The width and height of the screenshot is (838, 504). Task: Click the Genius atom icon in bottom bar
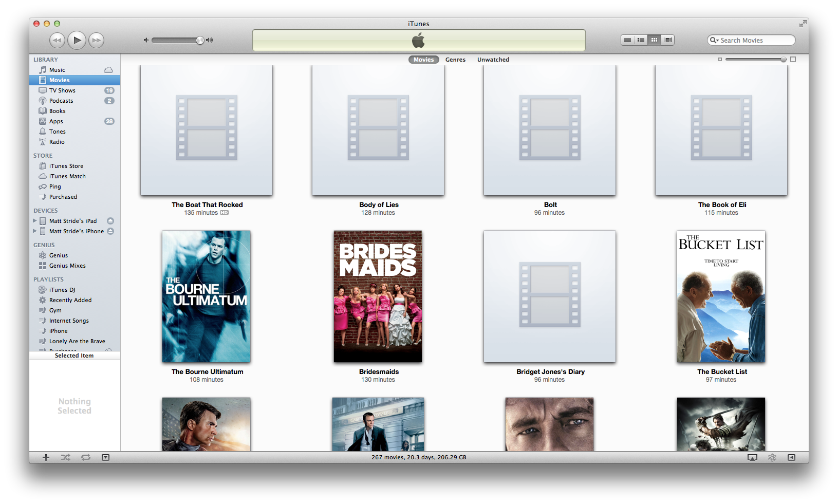(x=772, y=457)
